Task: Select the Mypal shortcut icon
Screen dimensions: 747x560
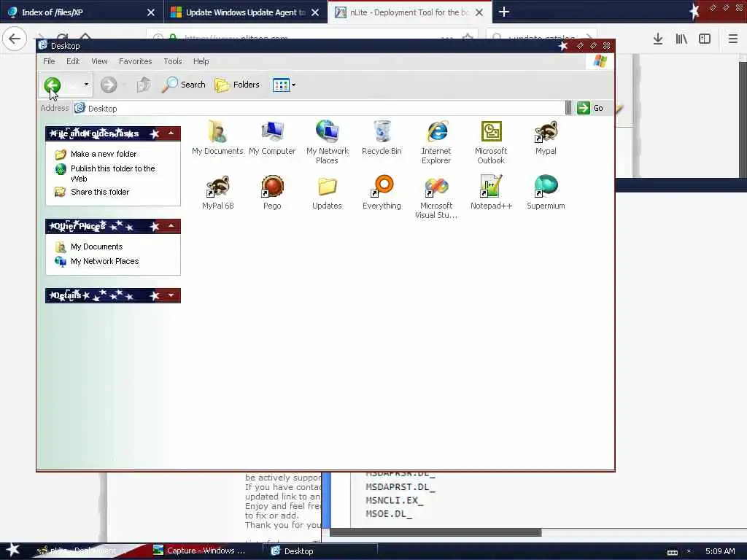Action: point(546,138)
